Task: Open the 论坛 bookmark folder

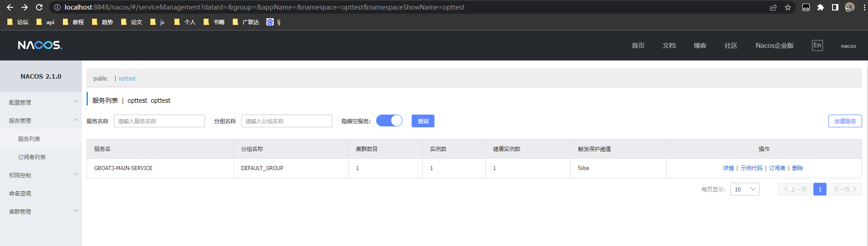Action: (x=18, y=22)
